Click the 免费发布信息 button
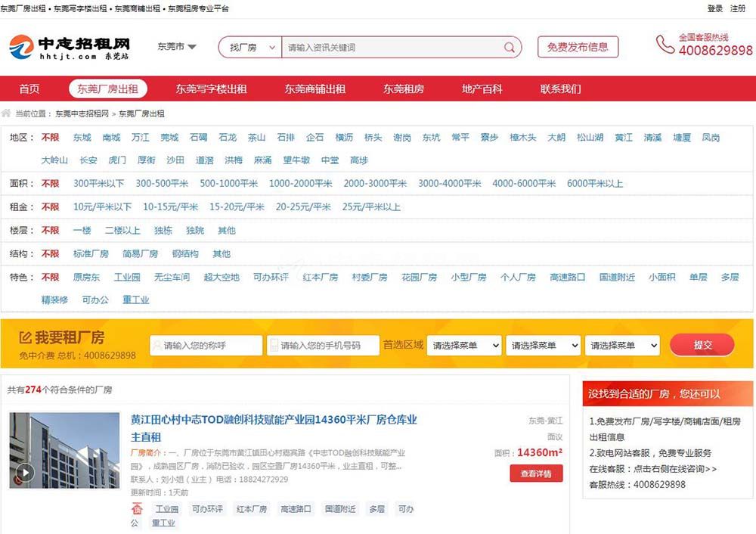 pos(578,46)
